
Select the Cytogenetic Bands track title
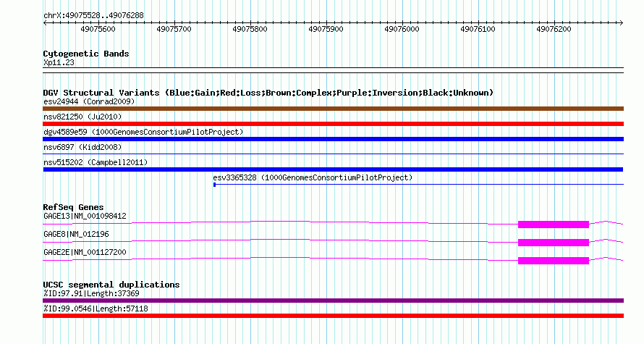tap(86, 54)
